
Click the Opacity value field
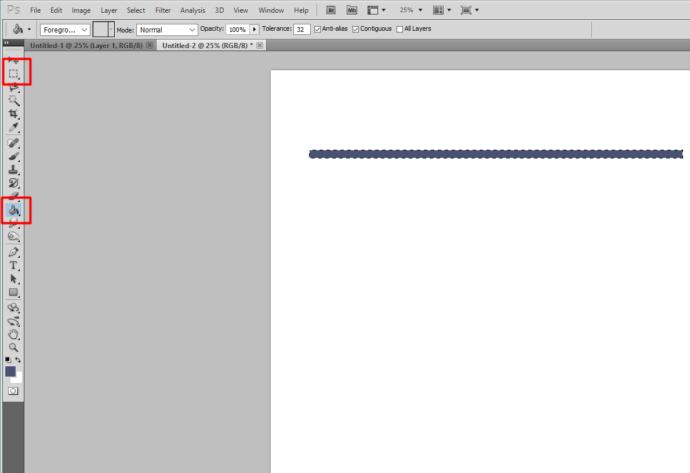tap(238, 29)
